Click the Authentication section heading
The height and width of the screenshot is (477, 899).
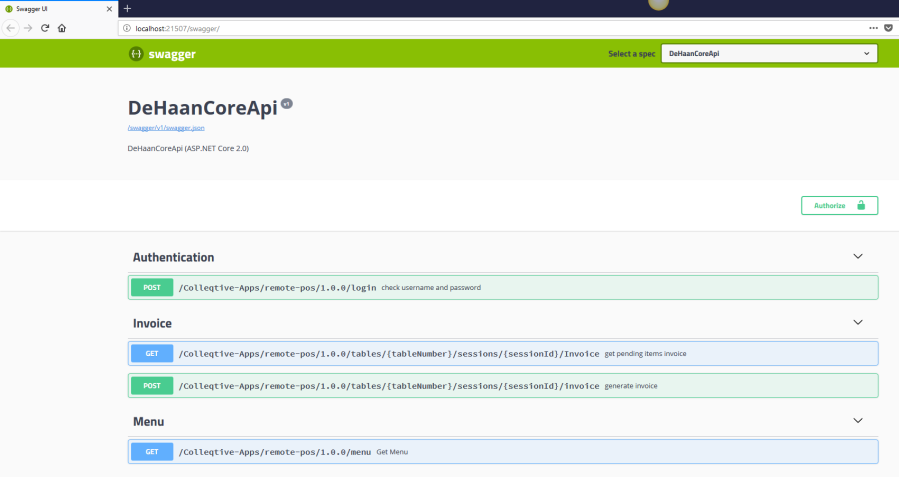click(x=173, y=257)
